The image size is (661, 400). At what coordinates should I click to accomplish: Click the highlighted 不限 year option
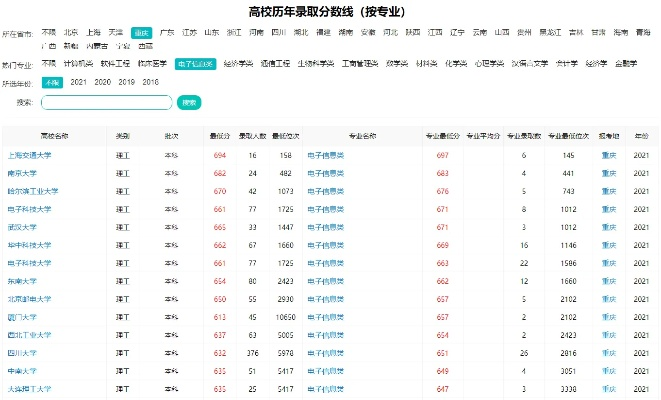coord(52,83)
